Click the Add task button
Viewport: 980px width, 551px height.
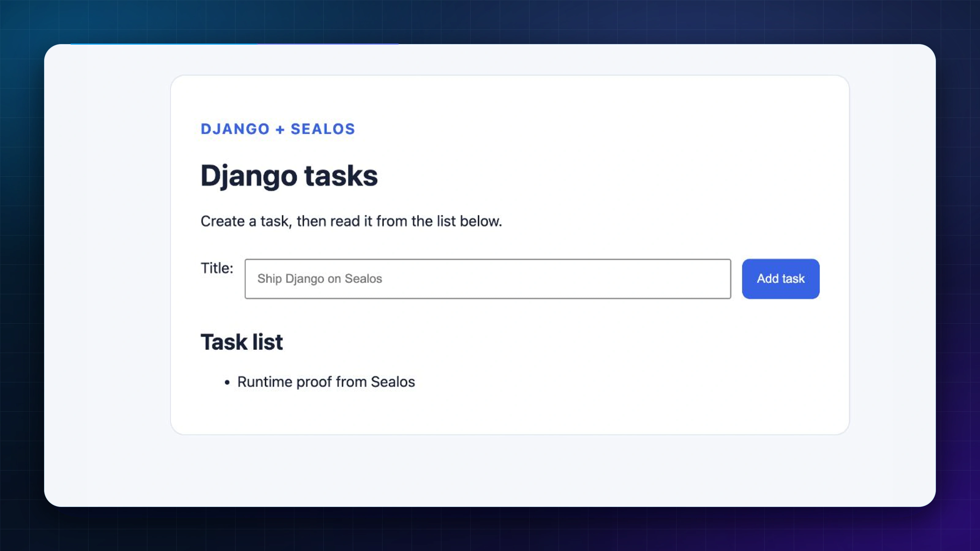click(781, 279)
